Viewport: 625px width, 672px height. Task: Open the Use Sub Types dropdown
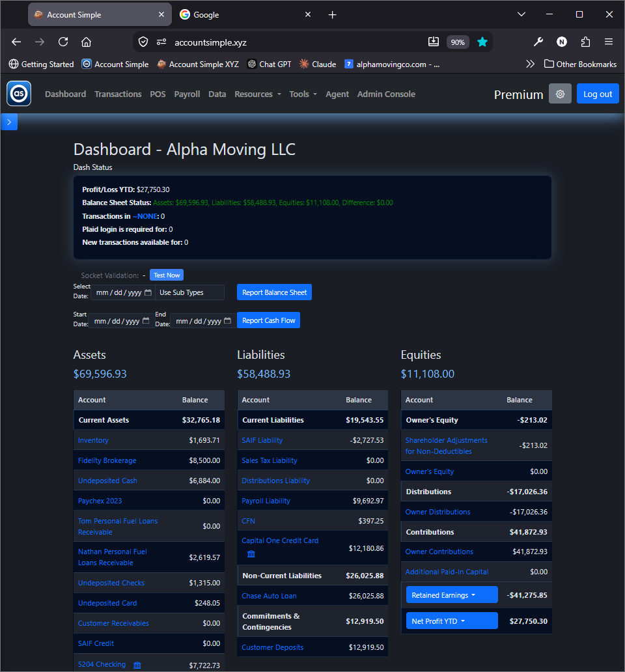pyautogui.click(x=189, y=292)
